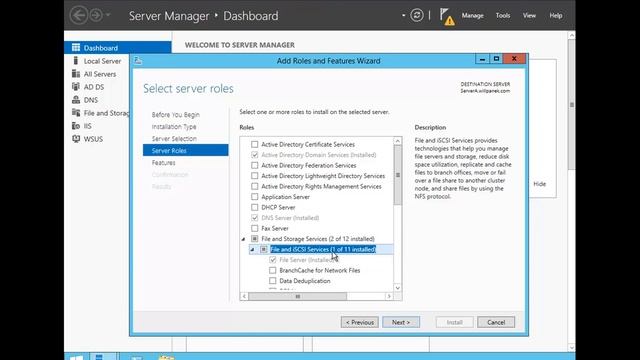Viewport: 640px width, 360px height.
Task: Check BranchCache for Network Files
Action: [273, 270]
